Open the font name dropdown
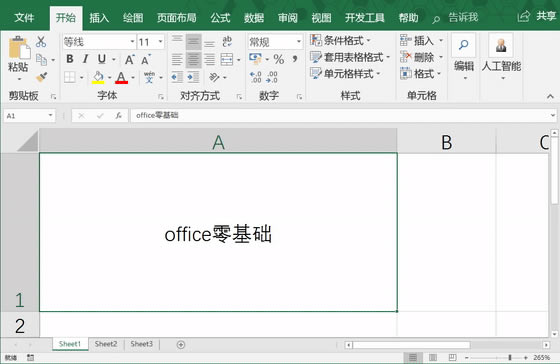This screenshot has height=364, width=560. pos(132,42)
